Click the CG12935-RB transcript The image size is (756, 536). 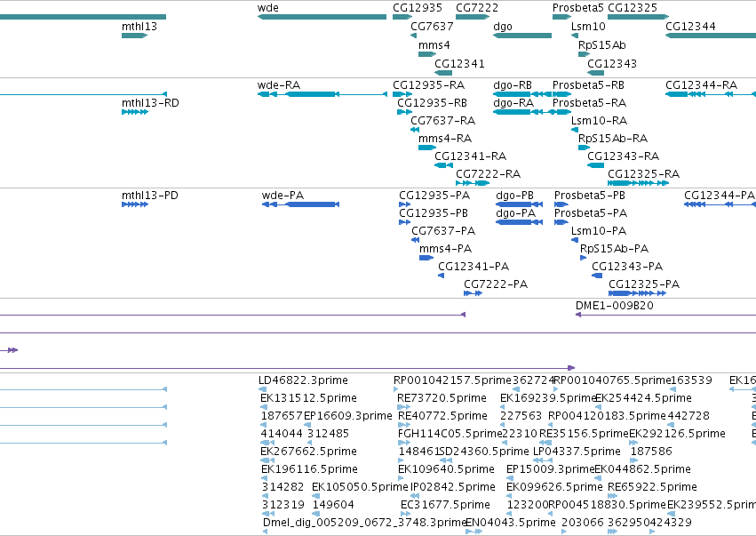pyautogui.click(x=404, y=112)
